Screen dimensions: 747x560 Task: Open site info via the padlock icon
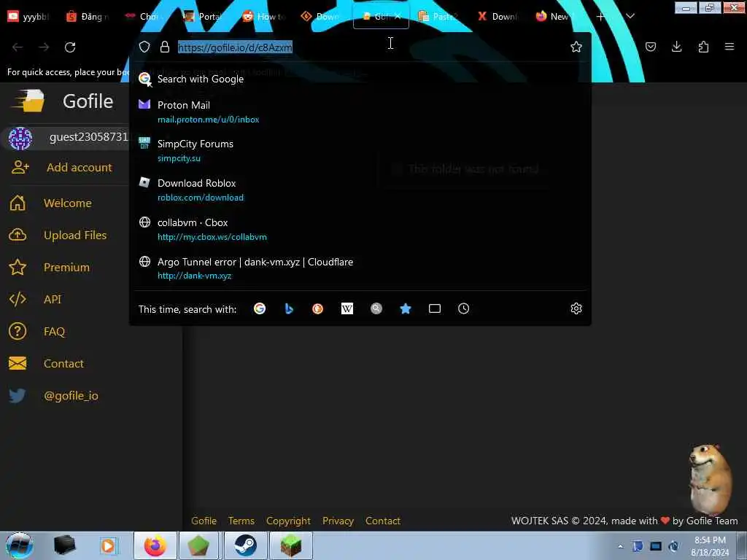(x=165, y=47)
